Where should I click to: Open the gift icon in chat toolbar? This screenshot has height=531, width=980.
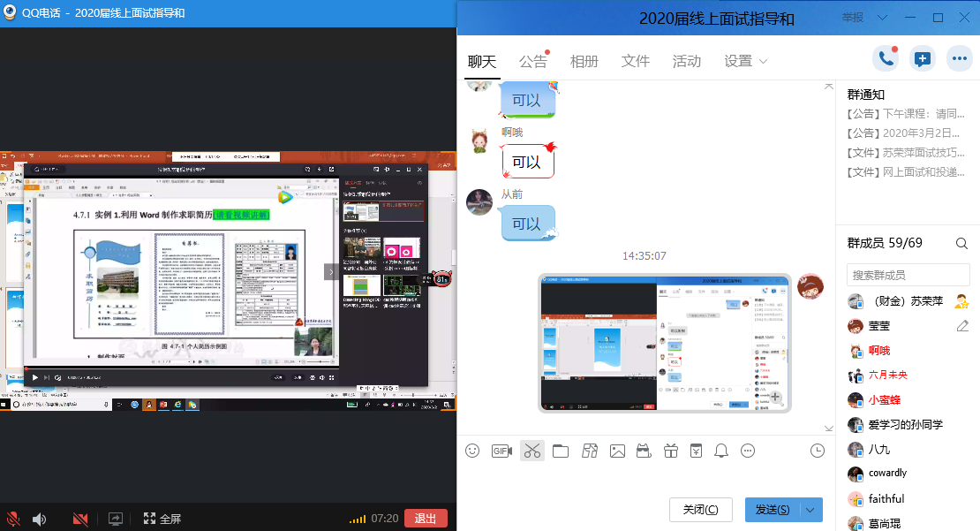click(670, 451)
